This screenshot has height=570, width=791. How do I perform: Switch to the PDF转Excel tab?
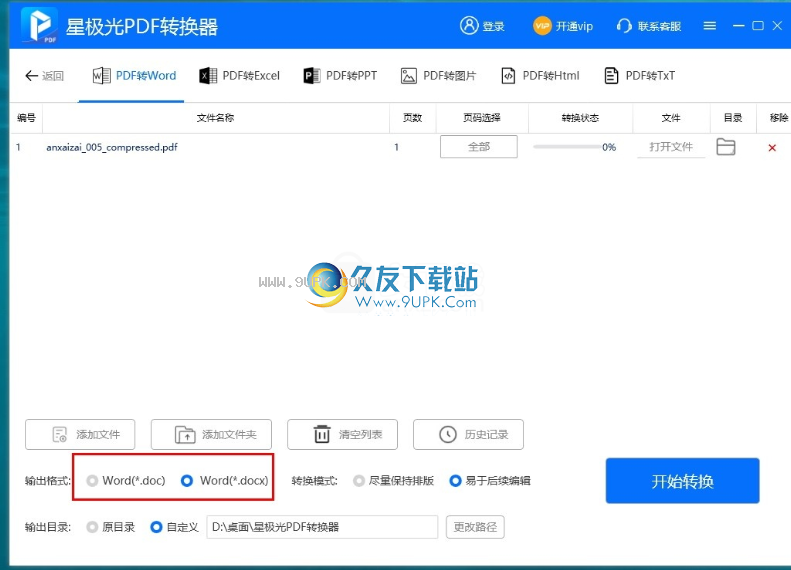click(240, 76)
